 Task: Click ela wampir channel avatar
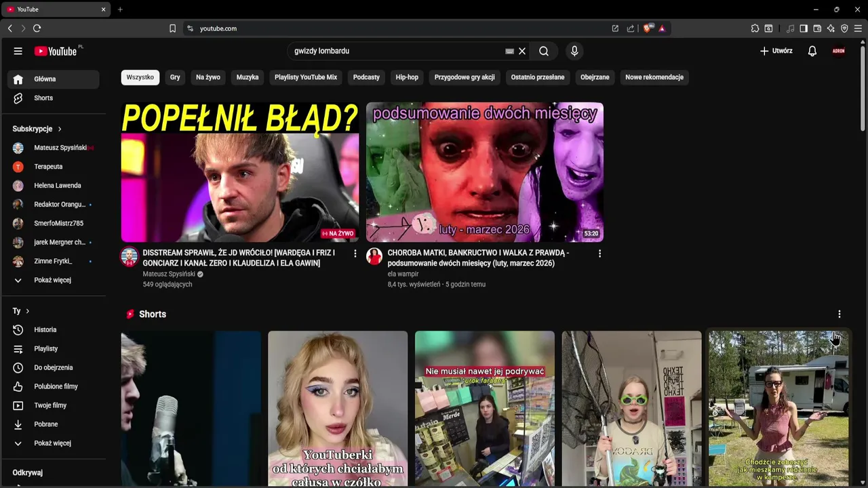[374, 256]
